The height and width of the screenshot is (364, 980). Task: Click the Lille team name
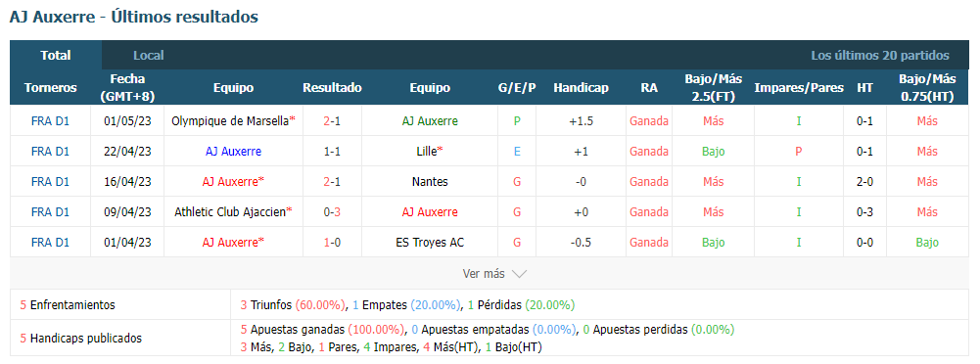click(x=426, y=151)
